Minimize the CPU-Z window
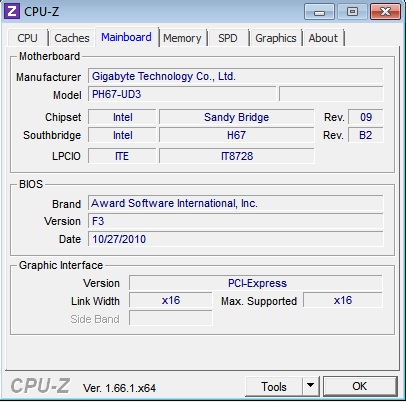The height and width of the screenshot is (402, 406). click(319, 12)
